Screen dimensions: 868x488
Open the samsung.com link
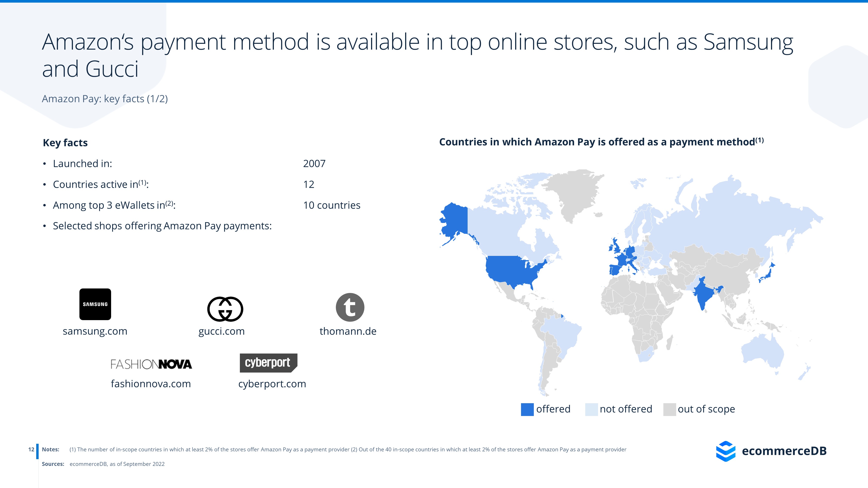pos(95,331)
